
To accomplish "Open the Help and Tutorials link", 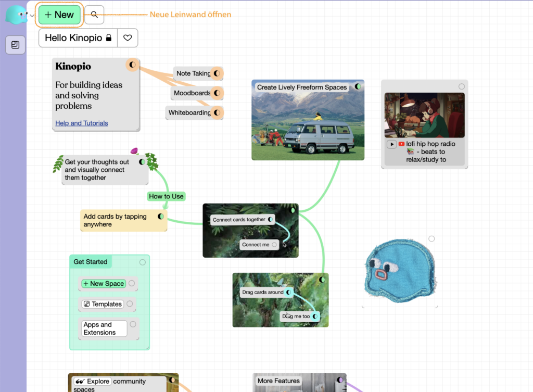I will click(82, 123).
